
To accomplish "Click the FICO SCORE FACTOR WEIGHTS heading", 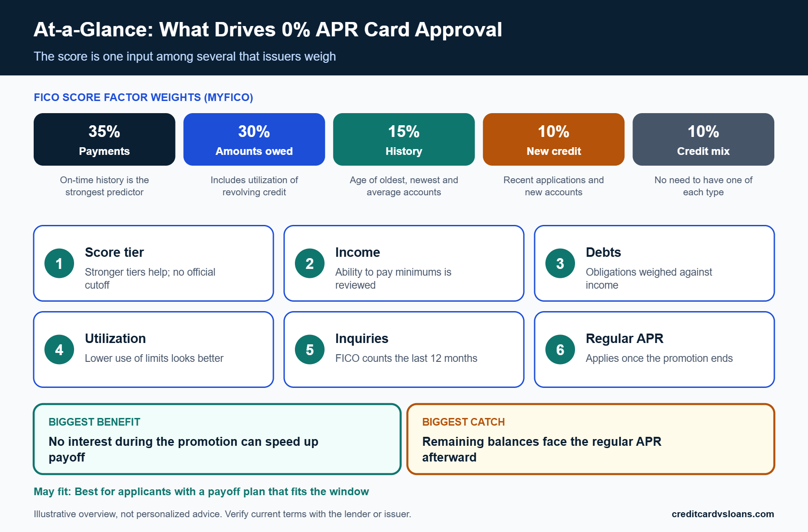I will coord(143,97).
